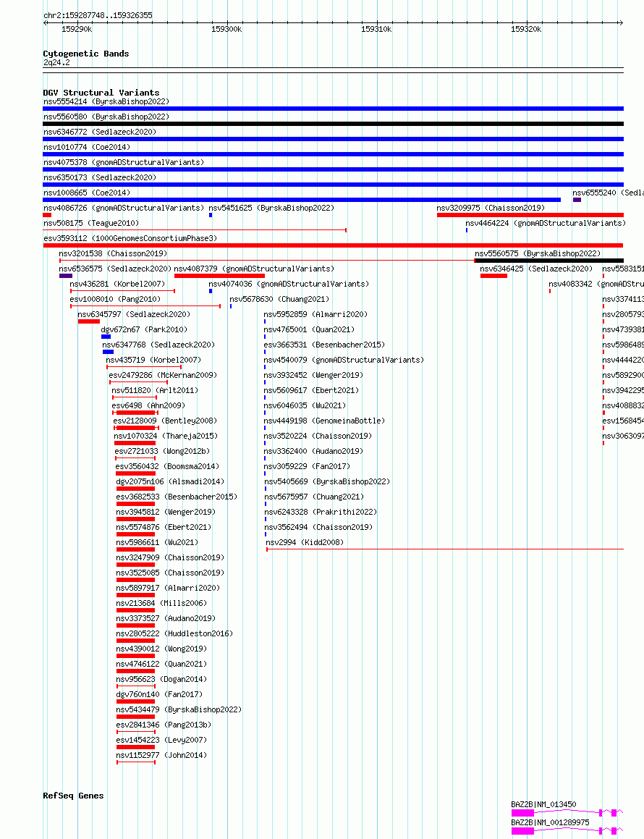Click esv2479286 (McKernan2009) label

pyautogui.click(x=163, y=375)
